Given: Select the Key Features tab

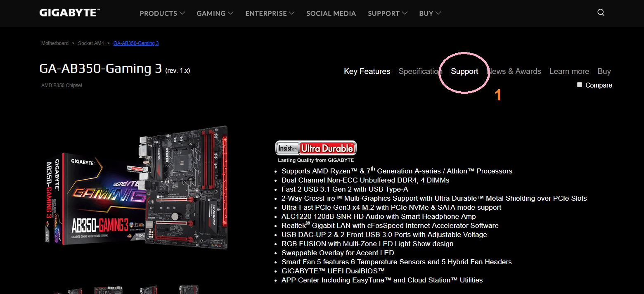Looking at the screenshot, I should [367, 71].
